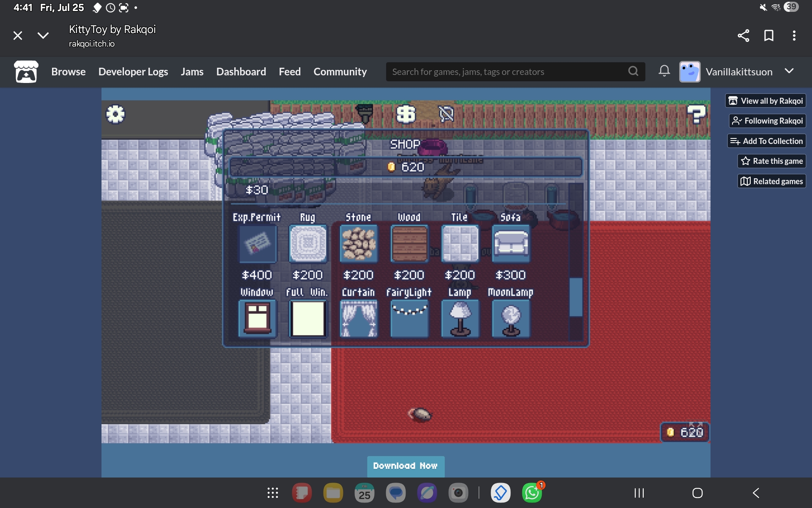Select the Rug shop item
Viewport: 812px width, 508px height.
[x=308, y=244]
